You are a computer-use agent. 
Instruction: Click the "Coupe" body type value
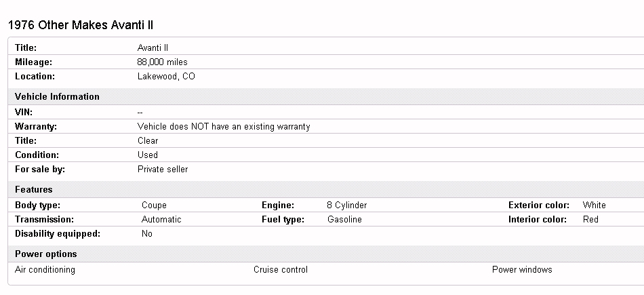click(154, 205)
